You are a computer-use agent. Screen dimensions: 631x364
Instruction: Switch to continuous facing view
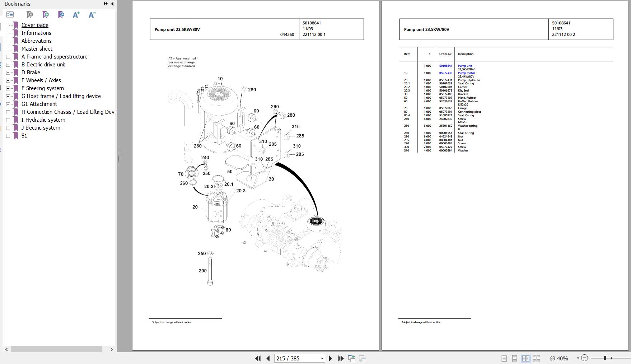[x=537, y=358]
